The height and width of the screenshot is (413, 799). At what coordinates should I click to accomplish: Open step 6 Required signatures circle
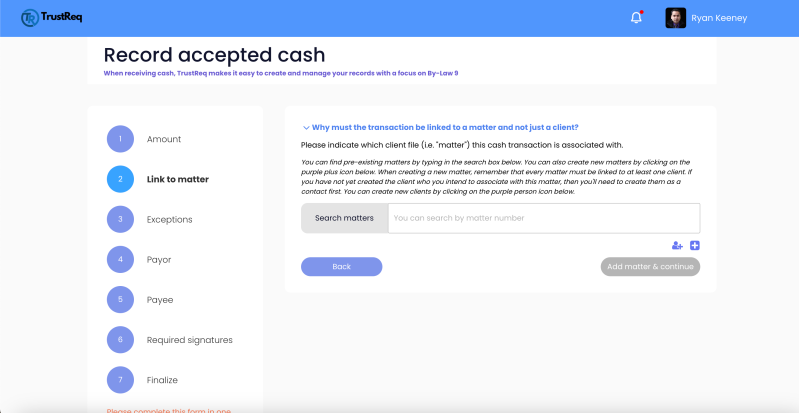[120, 339]
